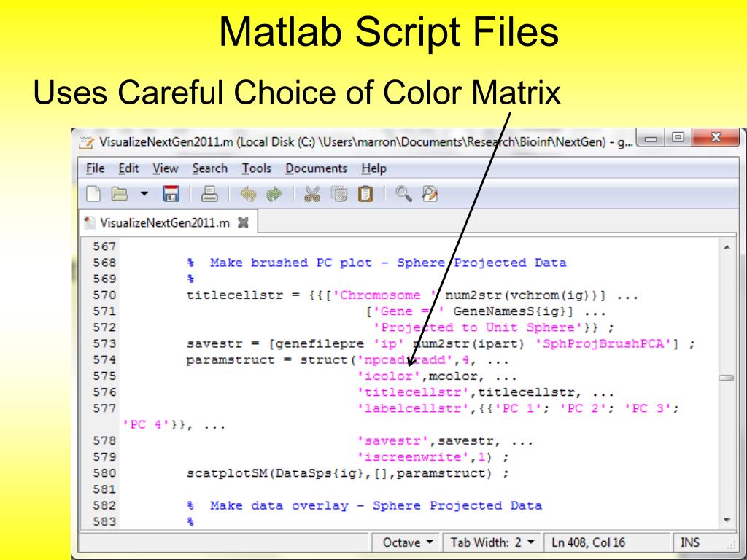The width and height of the screenshot is (747, 560).
Task: Open the Octave language mode dropdown
Action: (408, 542)
